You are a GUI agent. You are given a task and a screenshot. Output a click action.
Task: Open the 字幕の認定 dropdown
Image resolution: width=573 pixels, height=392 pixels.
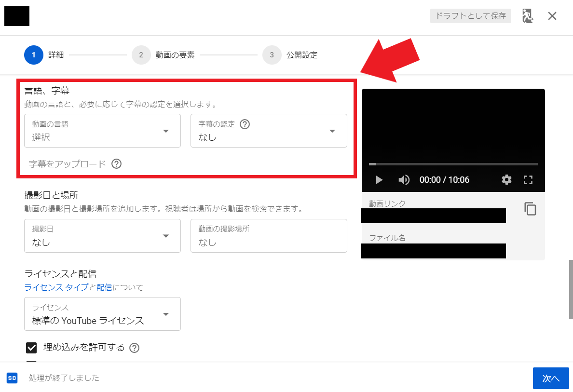tap(269, 131)
